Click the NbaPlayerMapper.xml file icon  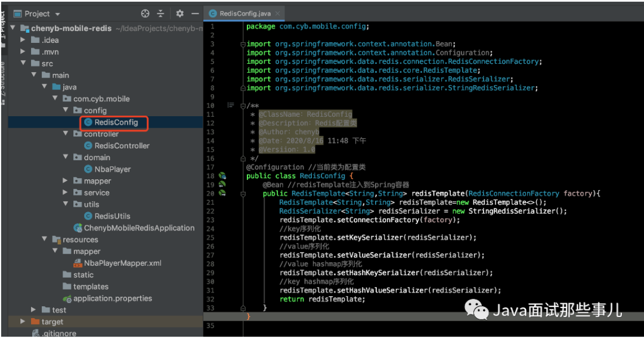click(78, 263)
